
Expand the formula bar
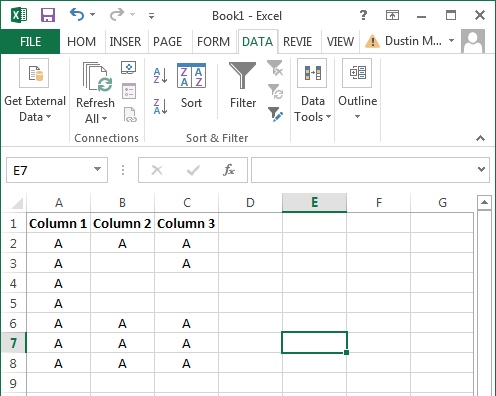pos(481,169)
